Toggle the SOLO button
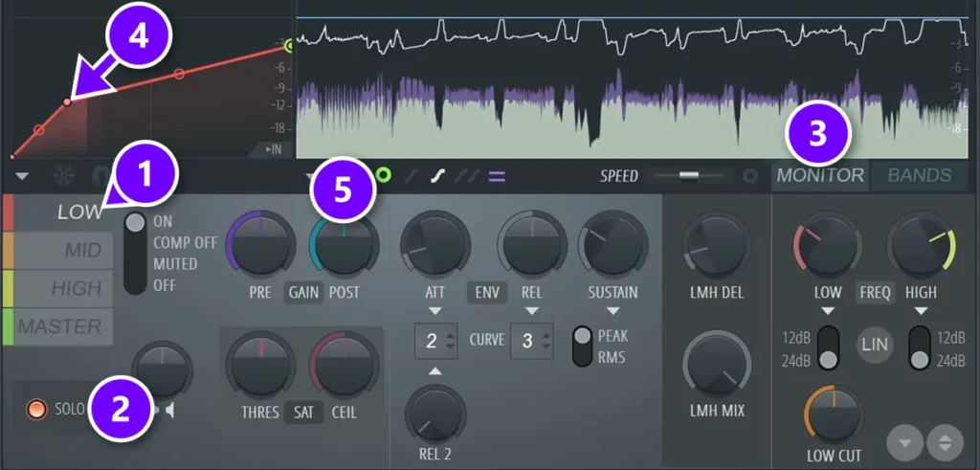The height and width of the screenshot is (470, 980). click(37, 410)
